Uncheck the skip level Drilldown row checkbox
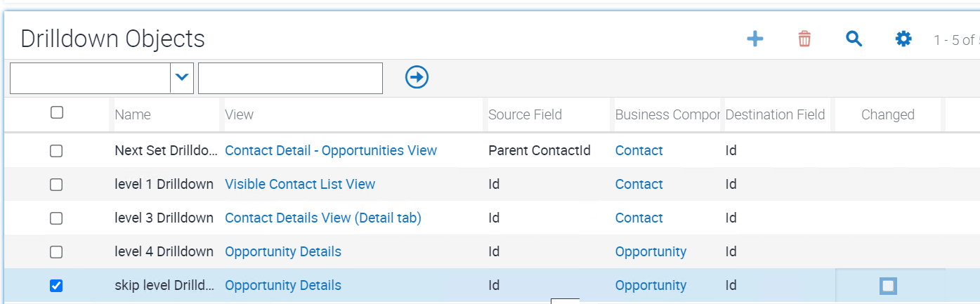Viewport: 980px width, 304px height. pyautogui.click(x=57, y=286)
